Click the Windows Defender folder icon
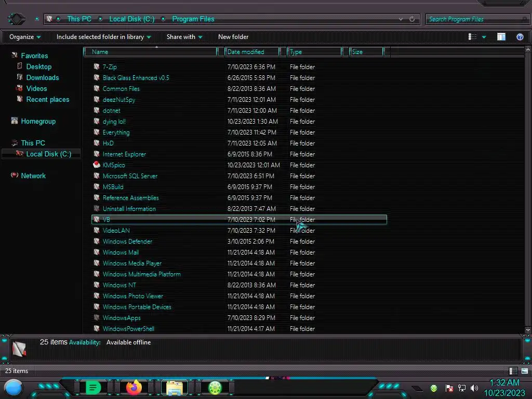The height and width of the screenshot is (399, 532). 97,241
